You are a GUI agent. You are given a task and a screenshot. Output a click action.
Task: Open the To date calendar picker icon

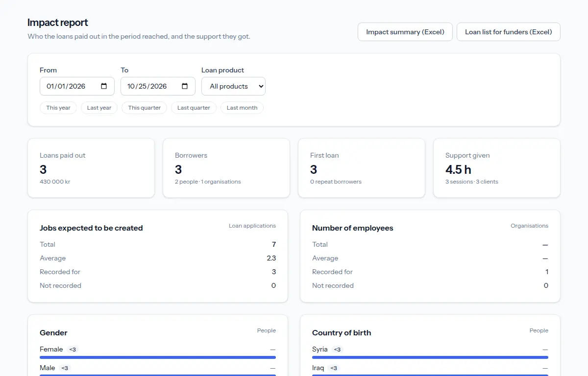185,86
